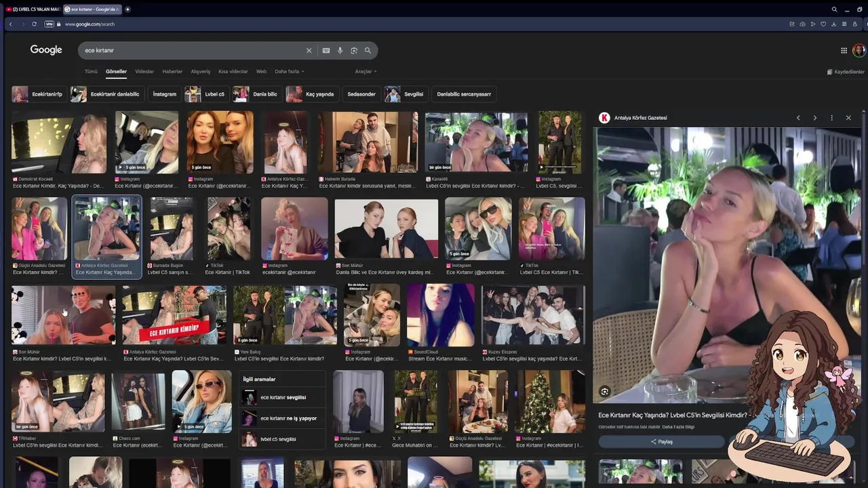
Task: Toggle the VPN badge in the address bar
Action: tap(49, 24)
